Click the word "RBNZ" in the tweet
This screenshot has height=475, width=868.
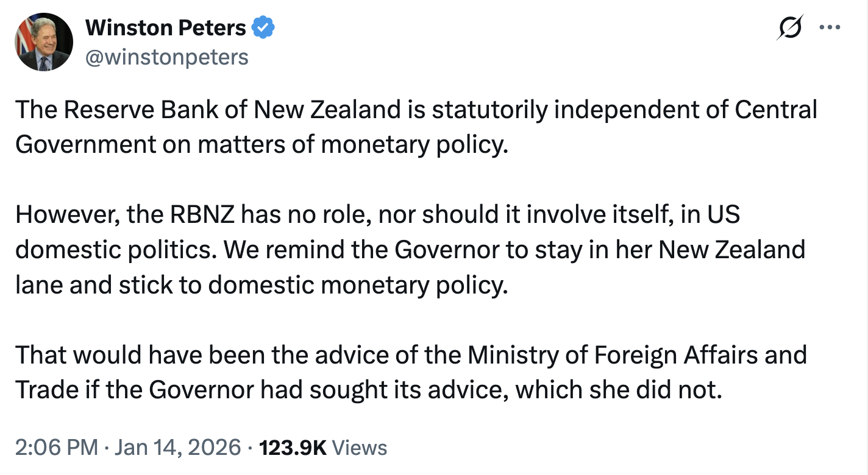click(x=204, y=214)
